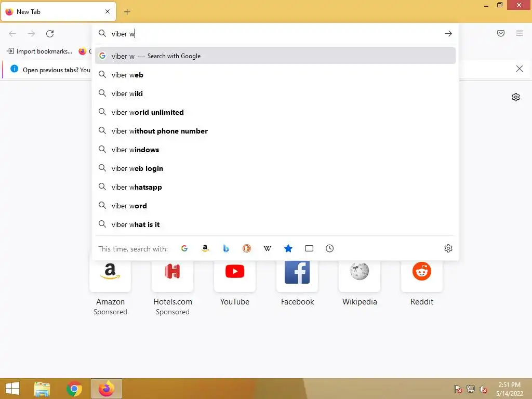
Task: Choose suggestion "viber what is it"
Action: [x=275, y=224]
